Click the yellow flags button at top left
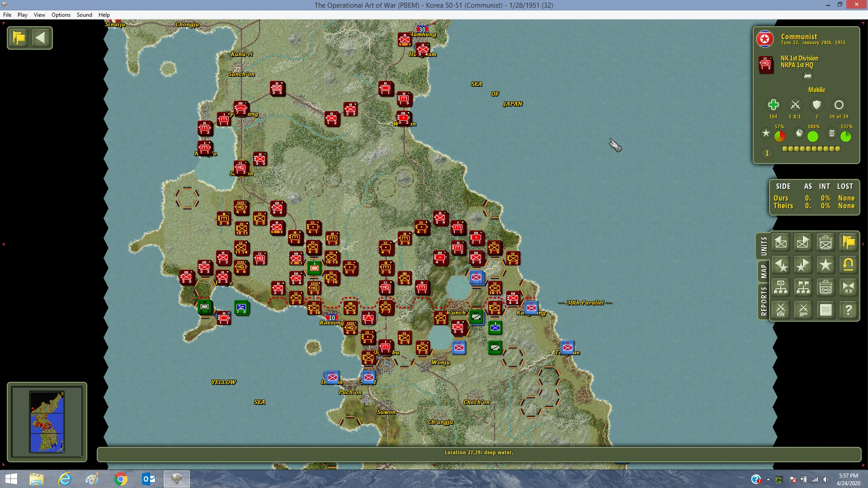 [x=19, y=38]
